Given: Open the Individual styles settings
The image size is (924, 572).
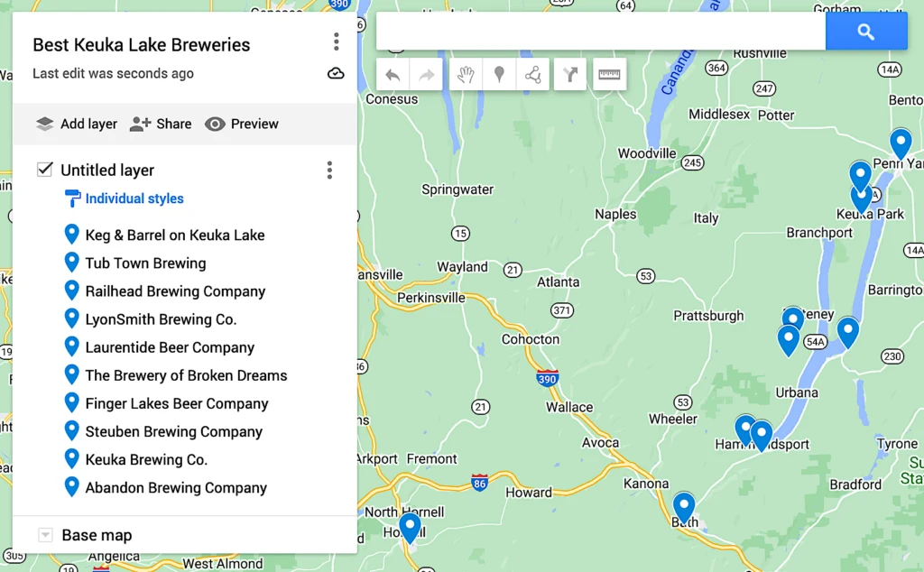Looking at the screenshot, I should (x=134, y=198).
